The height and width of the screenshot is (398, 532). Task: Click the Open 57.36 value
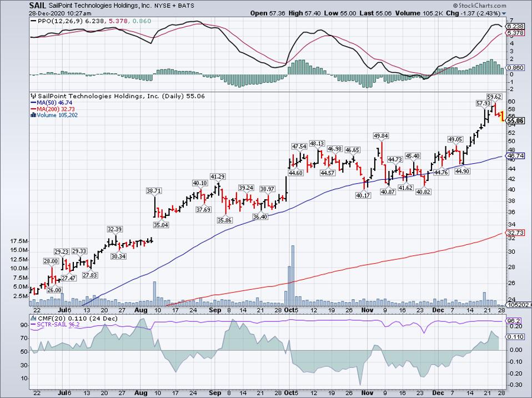[268, 13]
